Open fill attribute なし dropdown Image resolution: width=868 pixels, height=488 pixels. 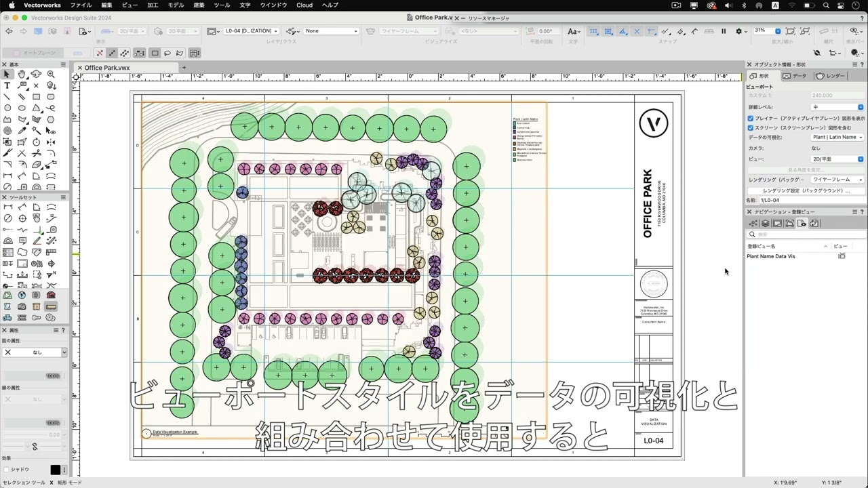(x=35, y=352)
